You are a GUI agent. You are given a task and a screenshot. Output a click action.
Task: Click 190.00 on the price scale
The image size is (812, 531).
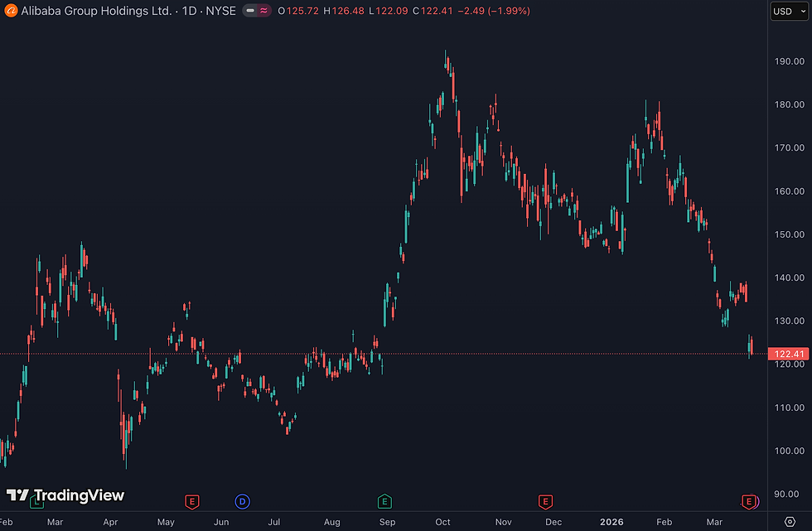pos(789,61)
